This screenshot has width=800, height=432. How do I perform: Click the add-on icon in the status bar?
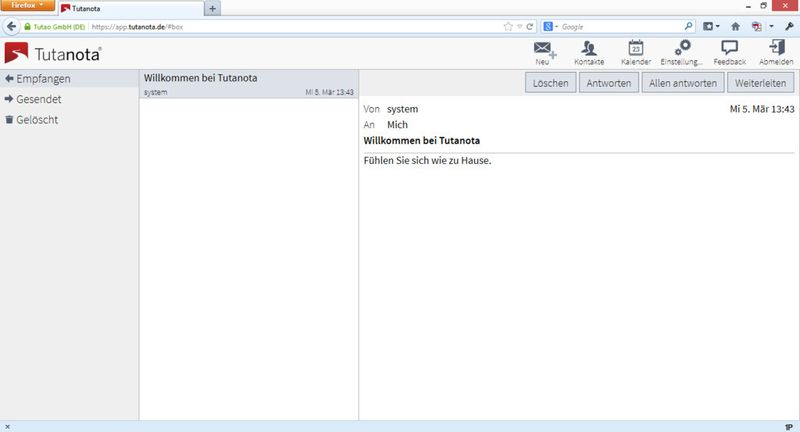click(x=789, y=426)
